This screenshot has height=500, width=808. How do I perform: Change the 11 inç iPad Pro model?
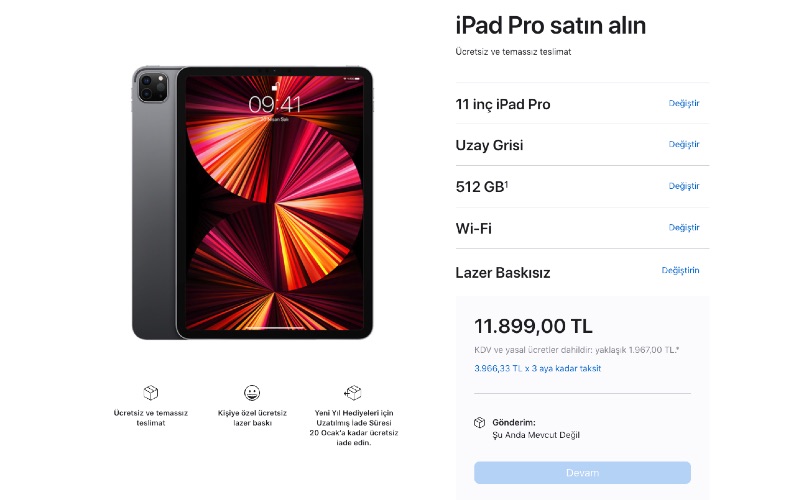pyautogui.click(x=684, y=104)
